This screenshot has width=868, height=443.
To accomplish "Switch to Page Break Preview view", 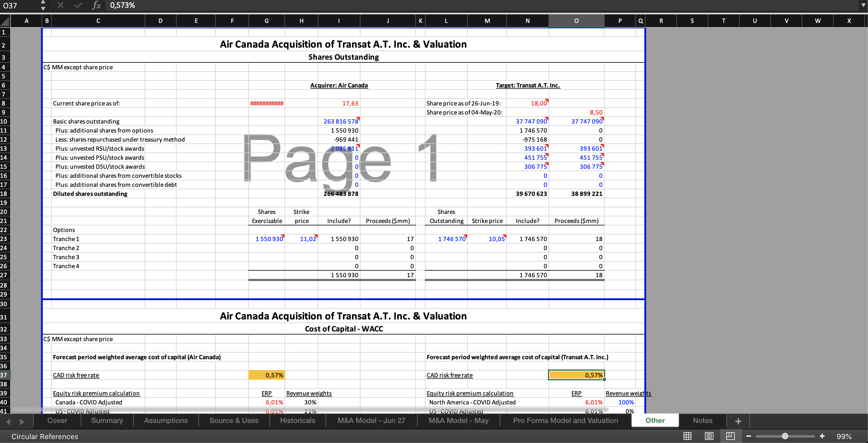I will click(x=730, y=436).
